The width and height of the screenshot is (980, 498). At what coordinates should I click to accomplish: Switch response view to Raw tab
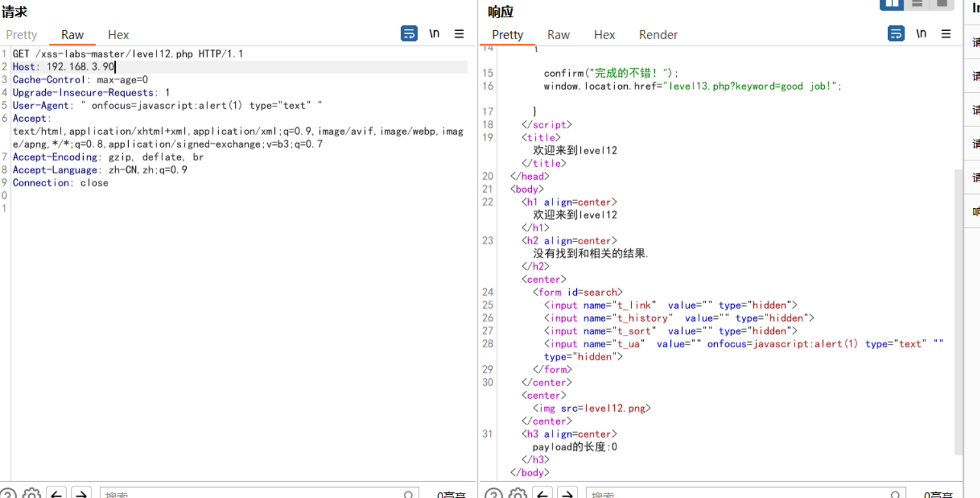click(x=558, y=35)
